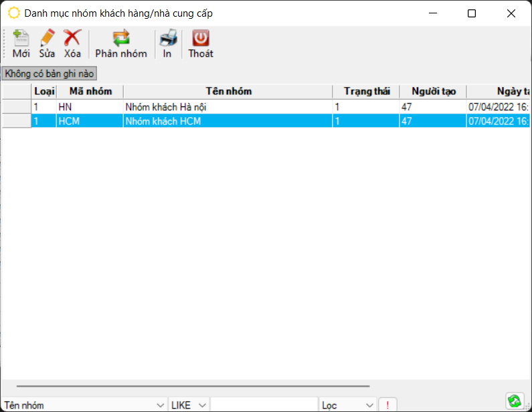Sort by the Mã nhóm column header
Image resolution: width=532 pixels, height=412 pixels.
click(90, 92)
